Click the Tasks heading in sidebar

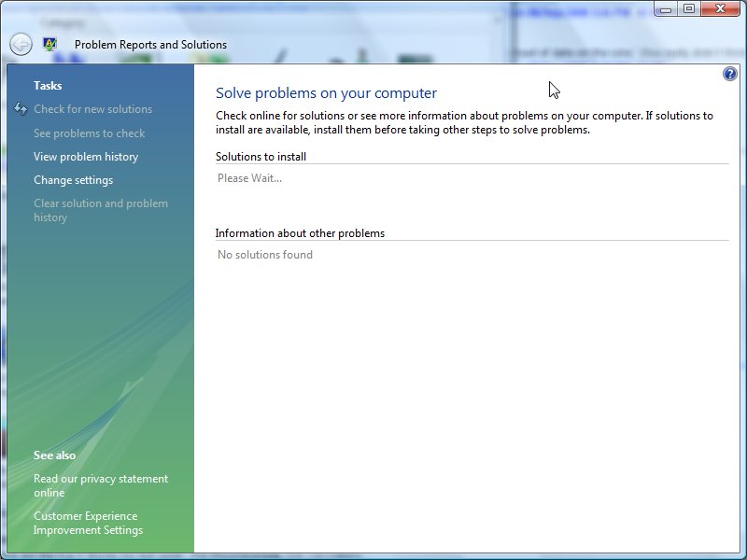(48, 86)
